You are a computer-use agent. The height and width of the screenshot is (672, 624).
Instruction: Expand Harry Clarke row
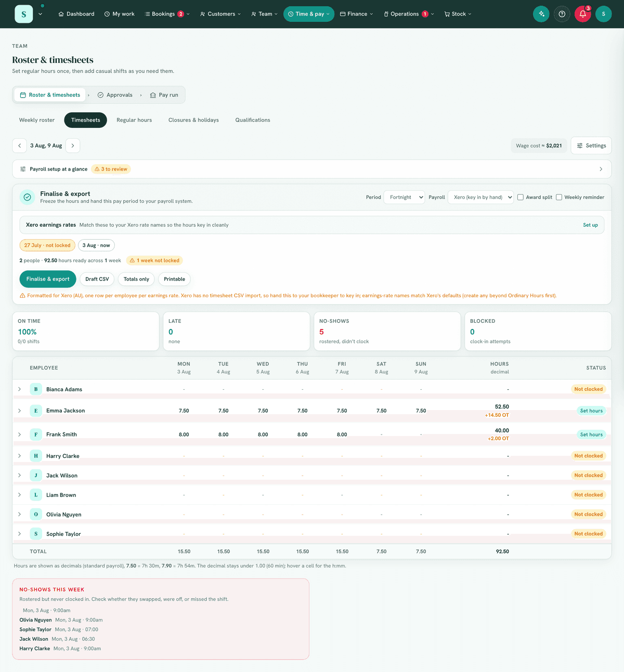coord(20,456)
